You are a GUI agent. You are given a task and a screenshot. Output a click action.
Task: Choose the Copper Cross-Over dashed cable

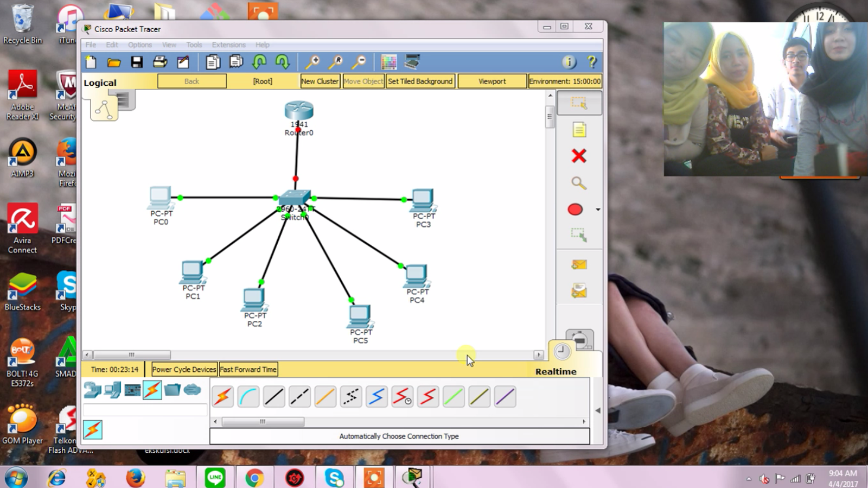click(299, 397)
